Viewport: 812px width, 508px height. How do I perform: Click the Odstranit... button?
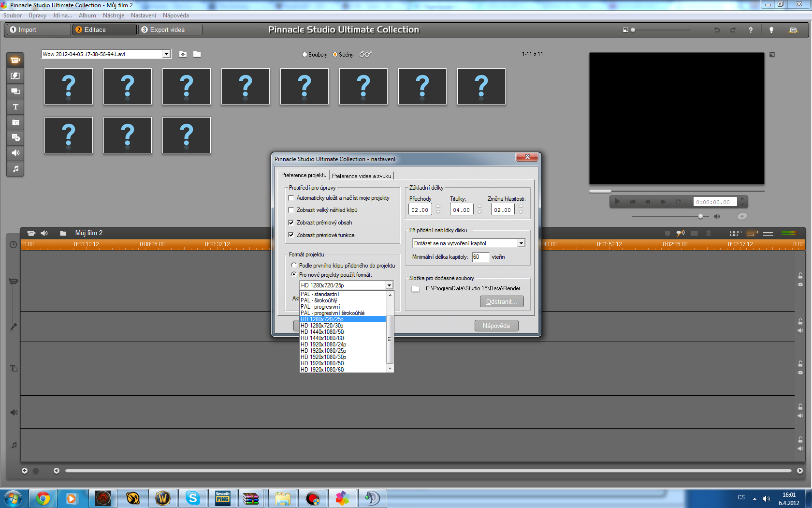pyautogui.click(x=502, y=301)
